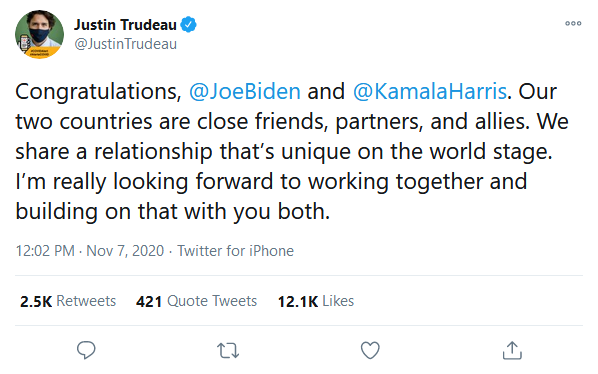
Task: Click the 2.5K retweet count number
Action: point(36,301)
